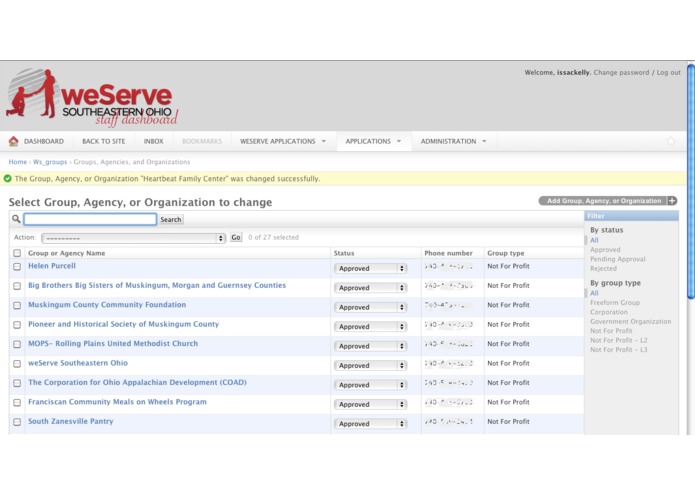The height and width of the screenshot is (494, 695).
Task: Tick the Pioneer and Historical Society checkbox
Action: [x=17, y=325]
